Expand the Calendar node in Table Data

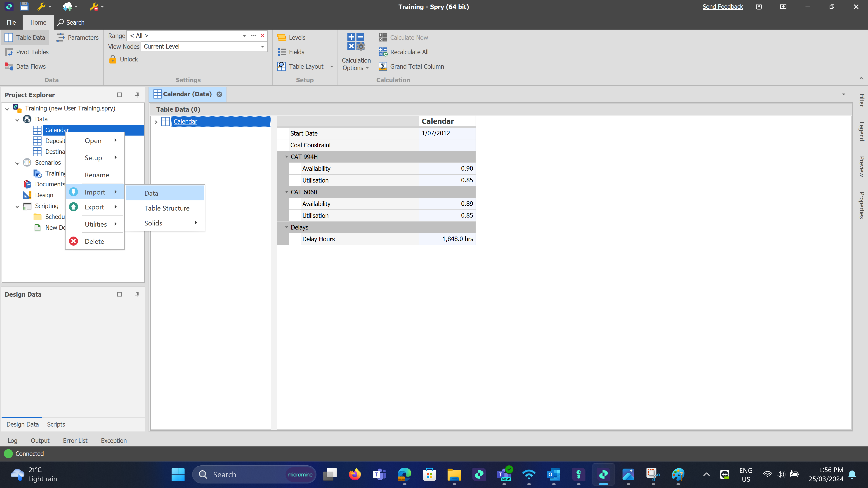(156, 122)
